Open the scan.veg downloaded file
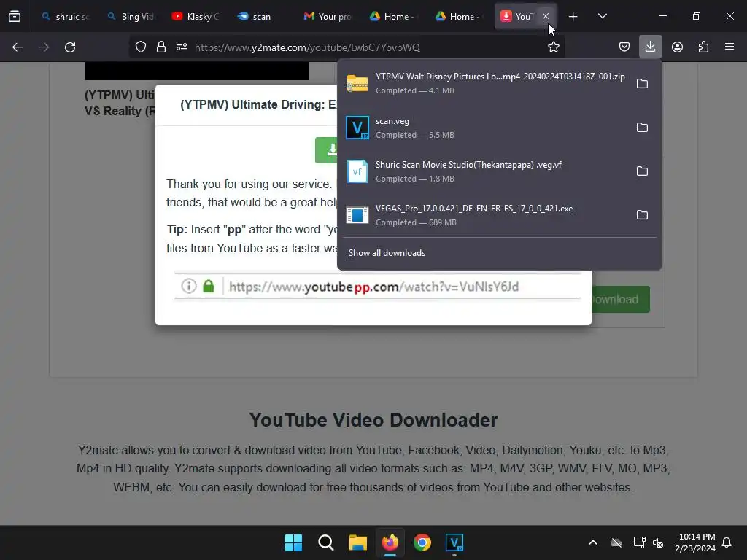The height and width of the screenshot is (560, 747). (484, 127)
